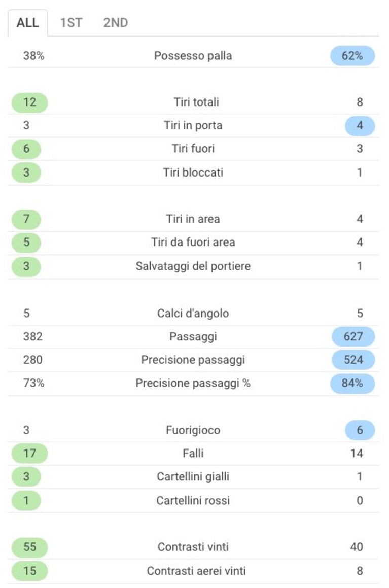389x588 pixels.
Task: Click the blue 524 precision badge
Action: coord(353,360)
